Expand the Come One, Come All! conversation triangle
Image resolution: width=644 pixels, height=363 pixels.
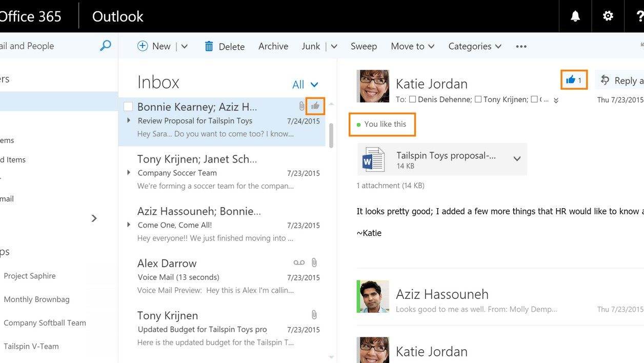click(129, 225)
